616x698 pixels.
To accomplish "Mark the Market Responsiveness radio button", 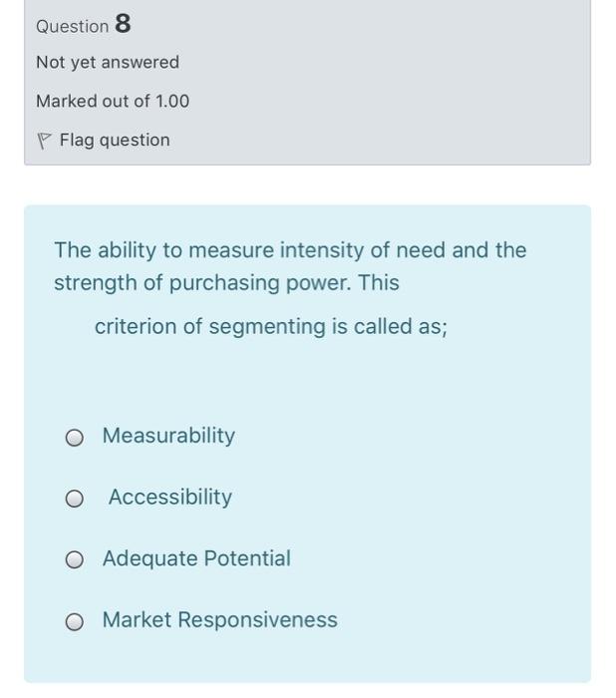I will click(75, 621).
